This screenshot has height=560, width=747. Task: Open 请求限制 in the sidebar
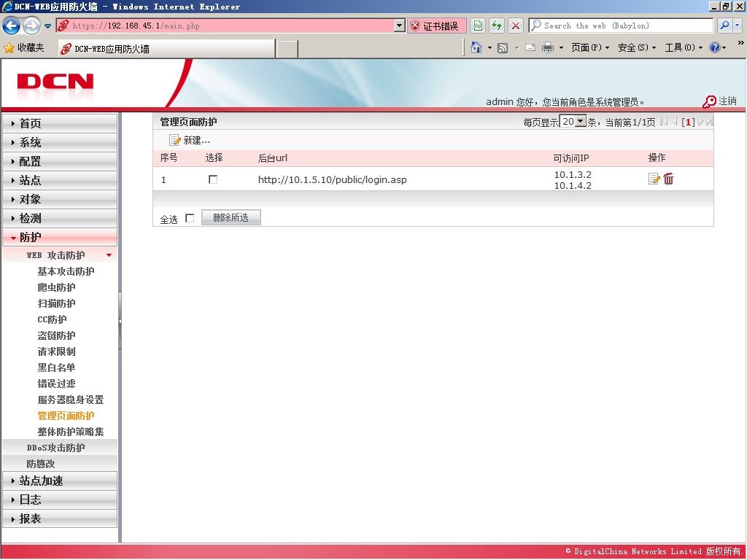(x=56, y=351)
